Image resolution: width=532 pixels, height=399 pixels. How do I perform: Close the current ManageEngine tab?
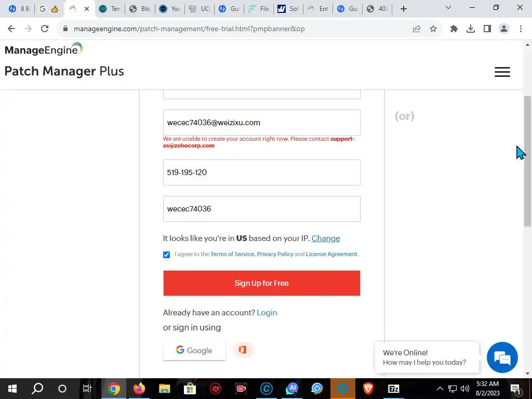pyautogui.click(x=87, y=9)
